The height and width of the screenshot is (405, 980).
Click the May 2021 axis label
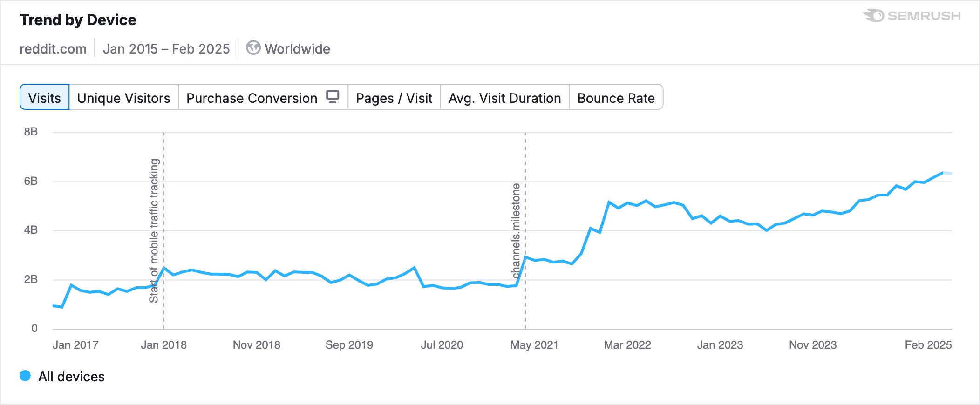[x=534, y=345]
